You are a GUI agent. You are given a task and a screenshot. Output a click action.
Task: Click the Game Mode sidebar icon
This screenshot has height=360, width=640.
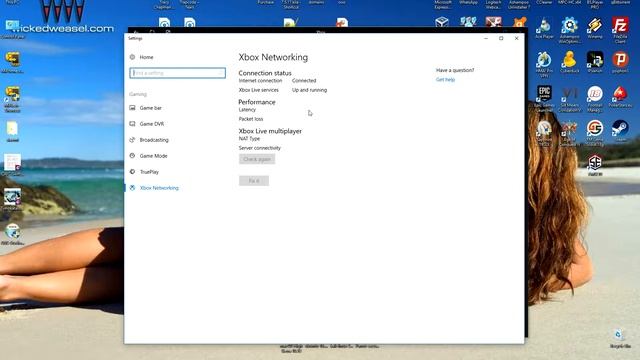132,156
